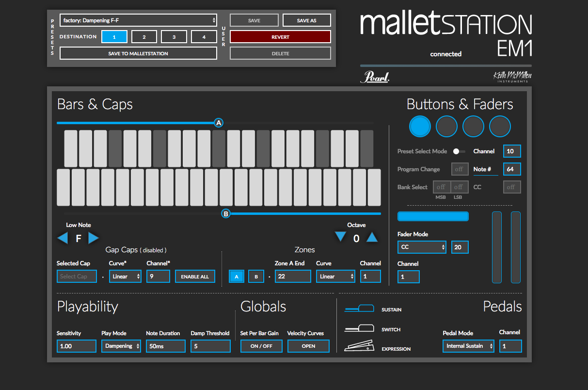Screen dimensions: 588x390
Task: Select the third round button in Buttons & Faders
Action: [x=473, y=127]
